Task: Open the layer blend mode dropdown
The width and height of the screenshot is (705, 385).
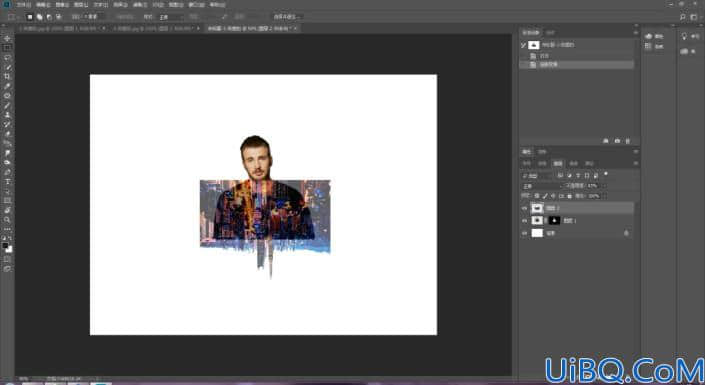Action: pyautogui.click(x=542, y=186)
